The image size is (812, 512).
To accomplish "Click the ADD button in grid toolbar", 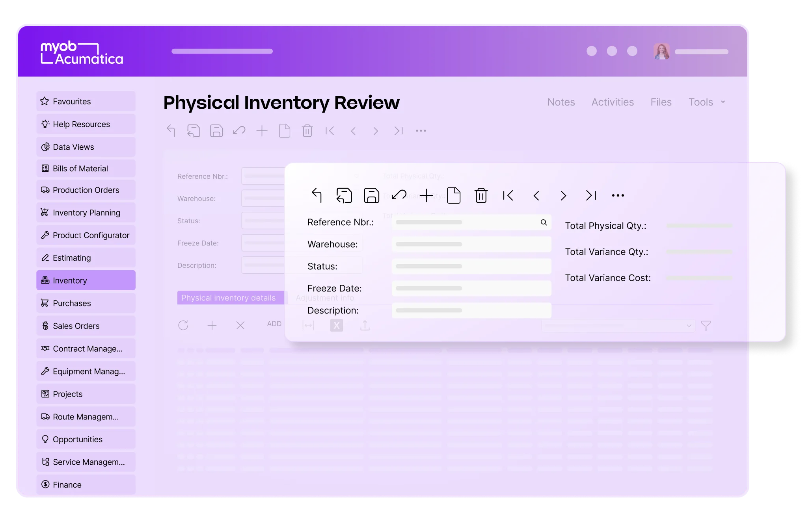I will coord(274,324).
